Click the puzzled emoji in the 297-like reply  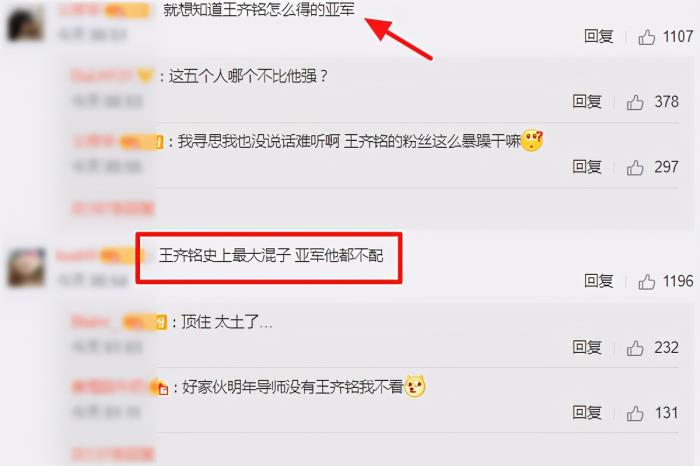tap(532, 141)
